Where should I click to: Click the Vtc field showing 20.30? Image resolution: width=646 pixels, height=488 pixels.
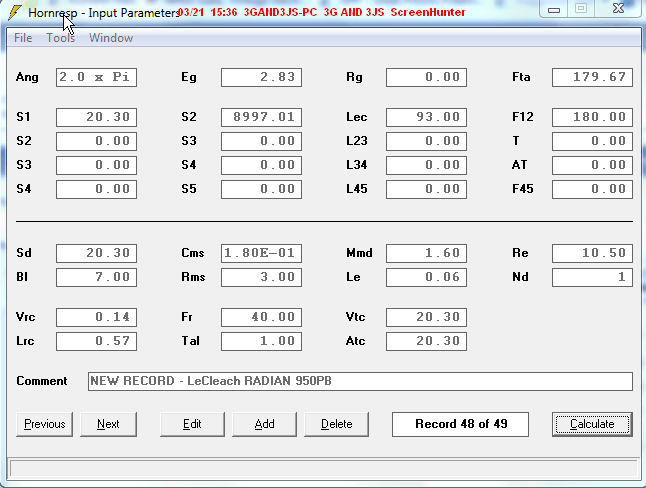pos(426,317)
